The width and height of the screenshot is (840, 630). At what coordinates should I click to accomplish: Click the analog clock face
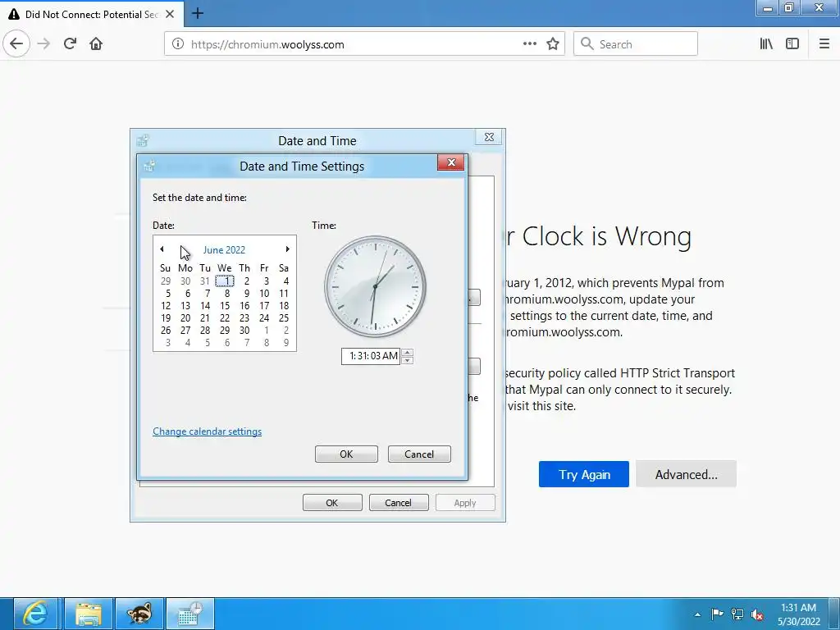[375, 286]
